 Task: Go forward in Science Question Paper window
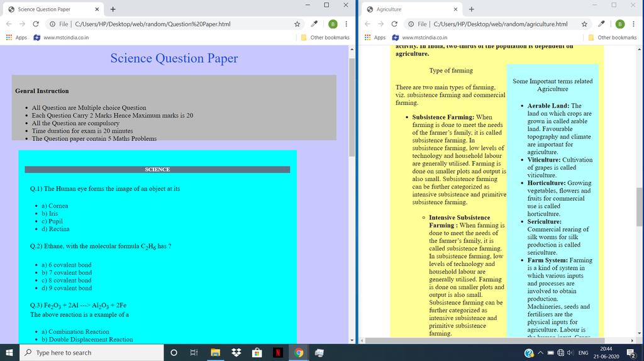[22, 25]
